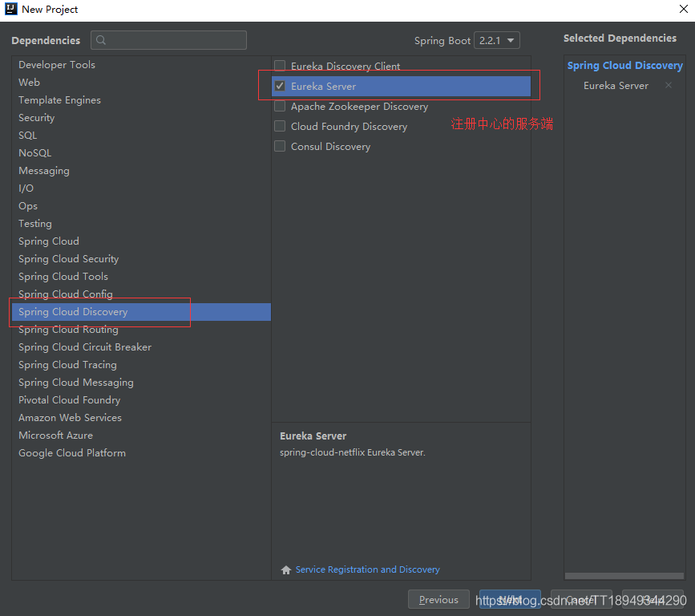This screenshot has height=616, width=695.
Task: Click the Next button
Action: [x=510, y=600]
